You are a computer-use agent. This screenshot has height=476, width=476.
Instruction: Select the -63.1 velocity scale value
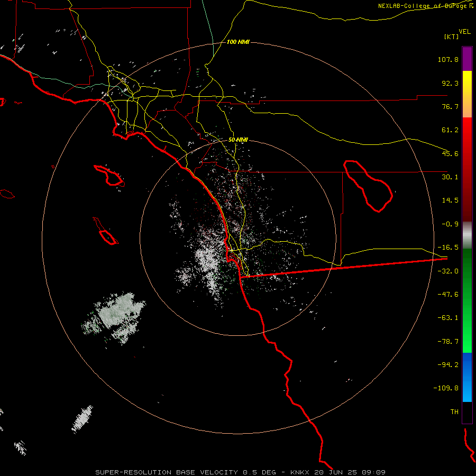coord(448,318)
